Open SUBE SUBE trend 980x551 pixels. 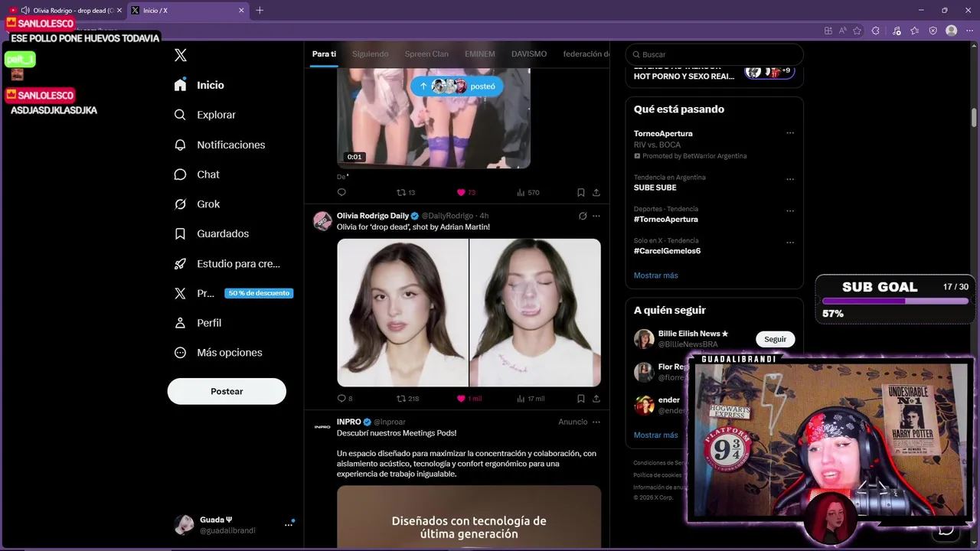click(655, 187)
